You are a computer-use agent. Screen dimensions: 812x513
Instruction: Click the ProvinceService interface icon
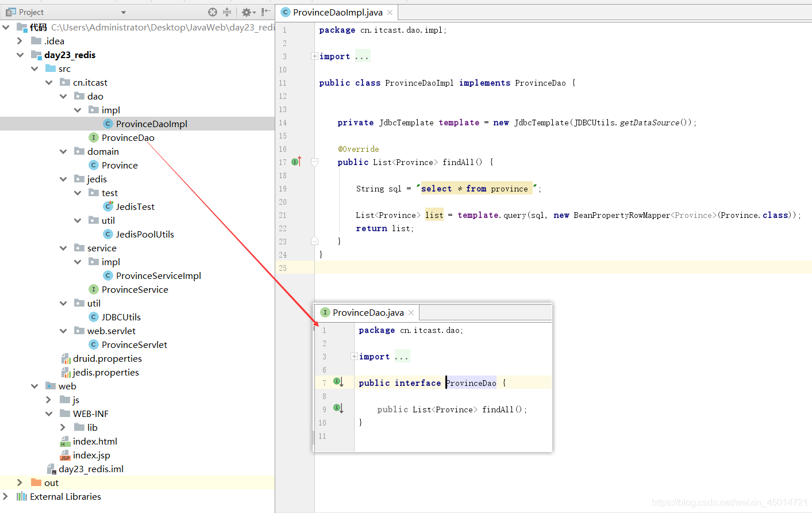click(x=93, y=289)
